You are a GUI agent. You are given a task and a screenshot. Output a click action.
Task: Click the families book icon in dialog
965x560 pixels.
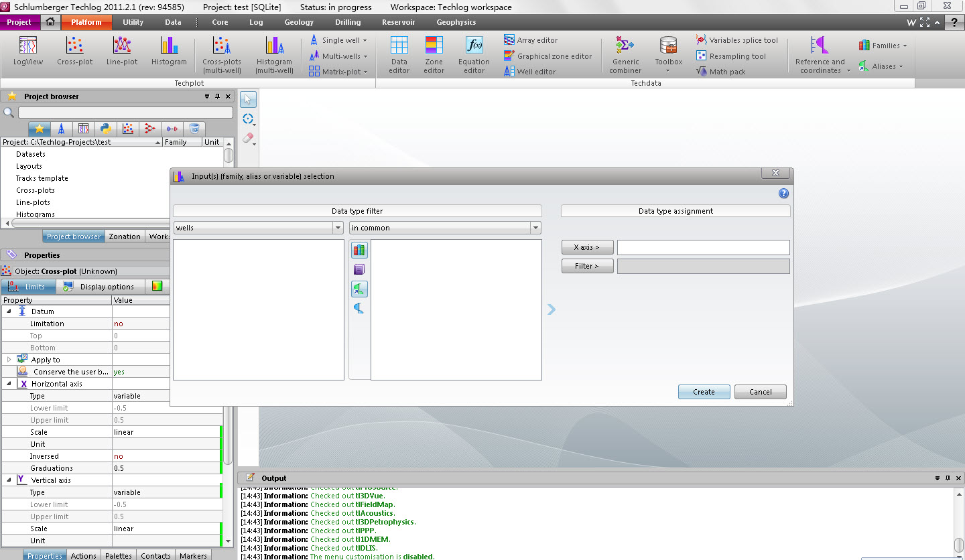click(359, 250)
